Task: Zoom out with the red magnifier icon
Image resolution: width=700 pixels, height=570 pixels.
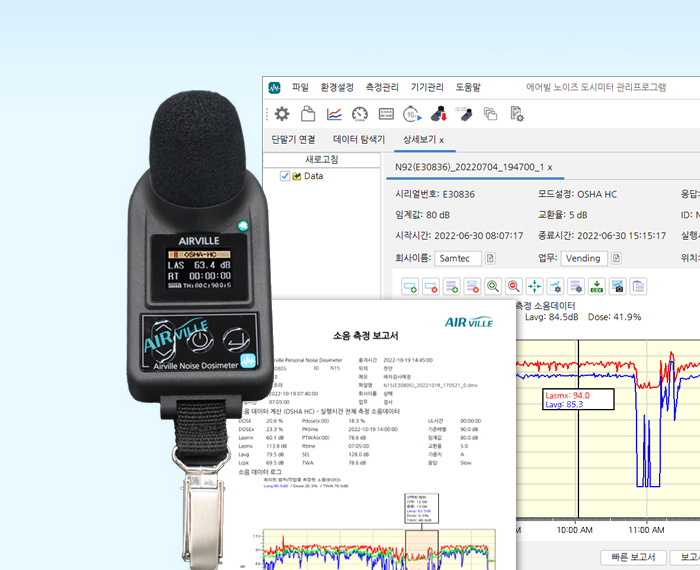Action: [x=514, y=287]
